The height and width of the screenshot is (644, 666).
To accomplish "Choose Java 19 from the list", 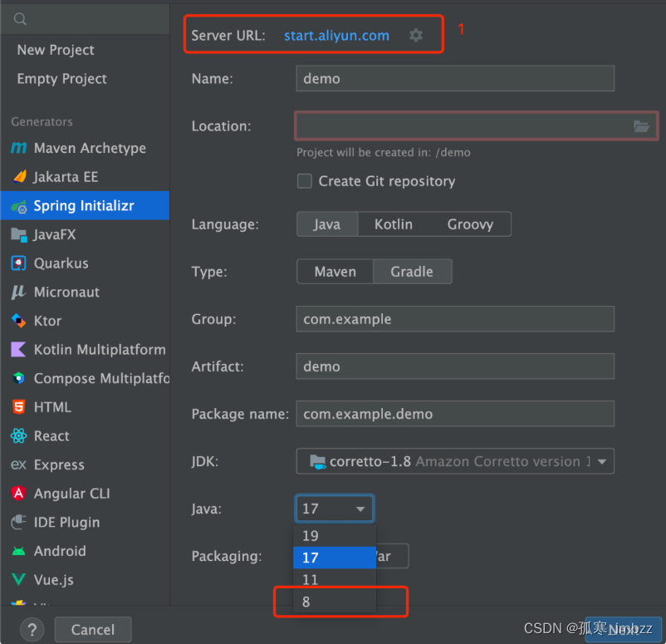I will point(335,536).
